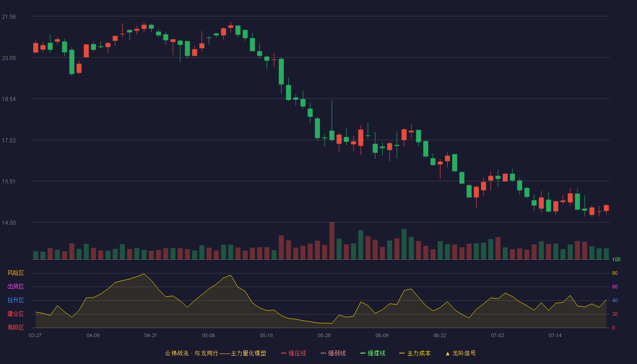Click the yellow dashed 主力成本 marker
The width and height of the screenshot is (637, 364).
pyautogui.click(x=402, y=353)
